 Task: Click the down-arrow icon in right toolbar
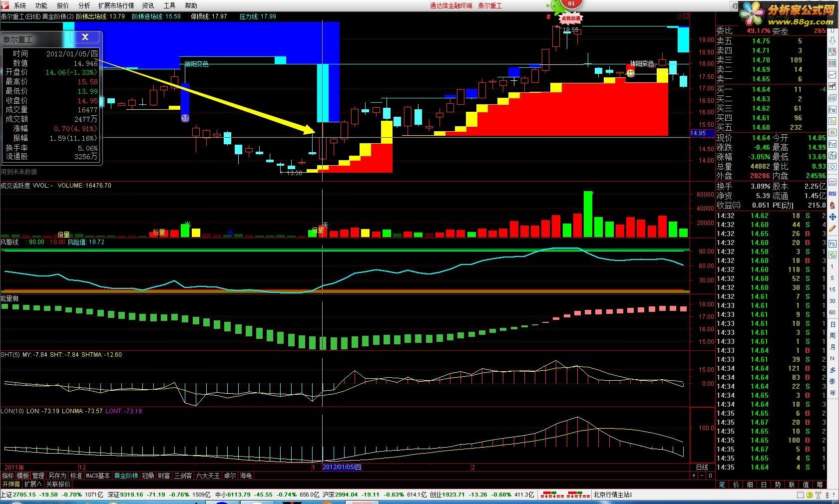pos(833,41)
